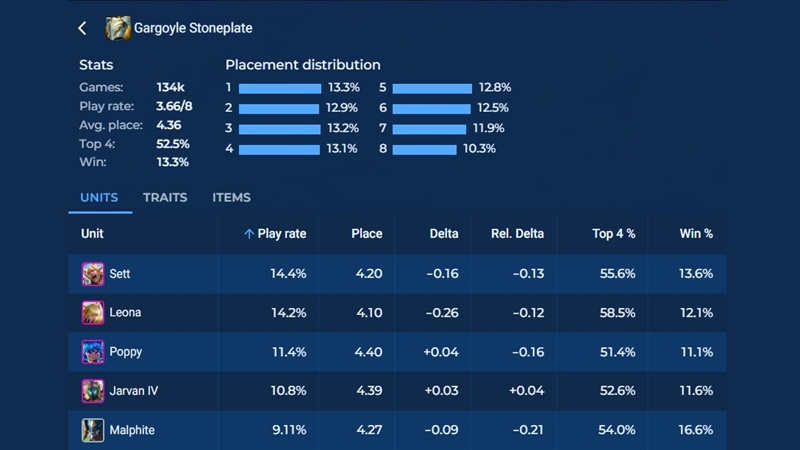Click the Play rate sort arrow

pos(249,234)
